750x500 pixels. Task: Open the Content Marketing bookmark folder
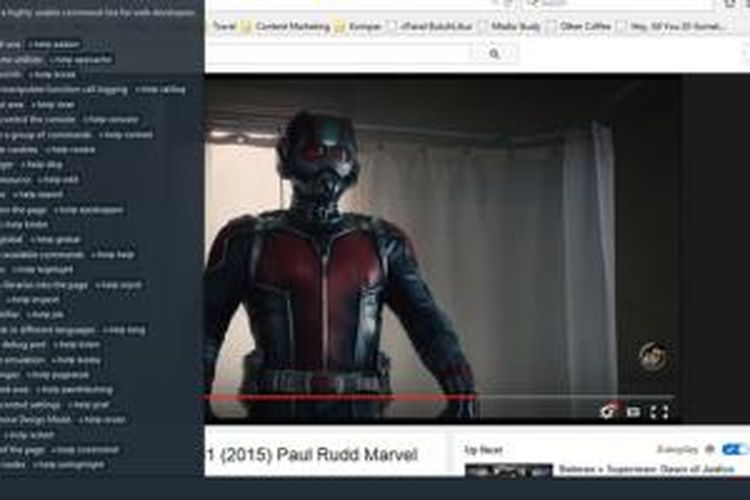click(287, 26)
